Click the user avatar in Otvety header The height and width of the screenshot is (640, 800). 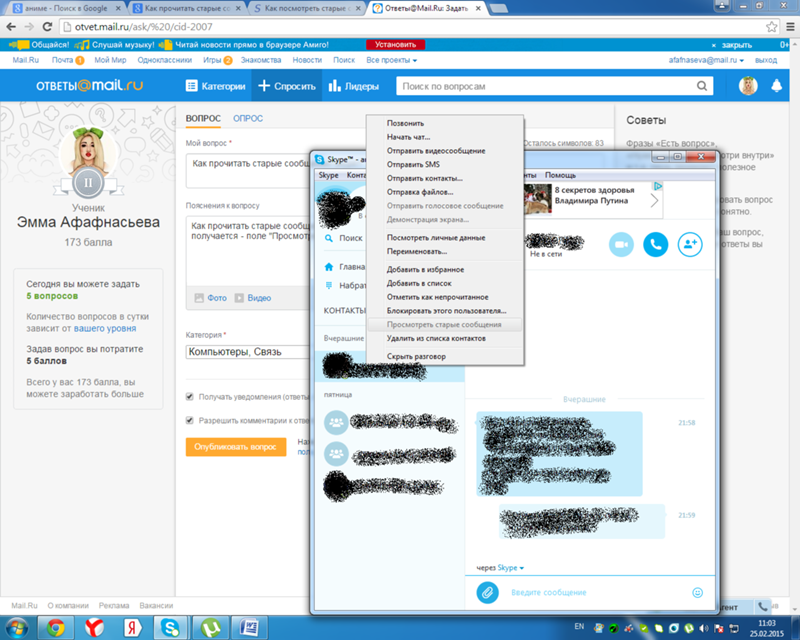pyautogui.click(x=748, y=86)
